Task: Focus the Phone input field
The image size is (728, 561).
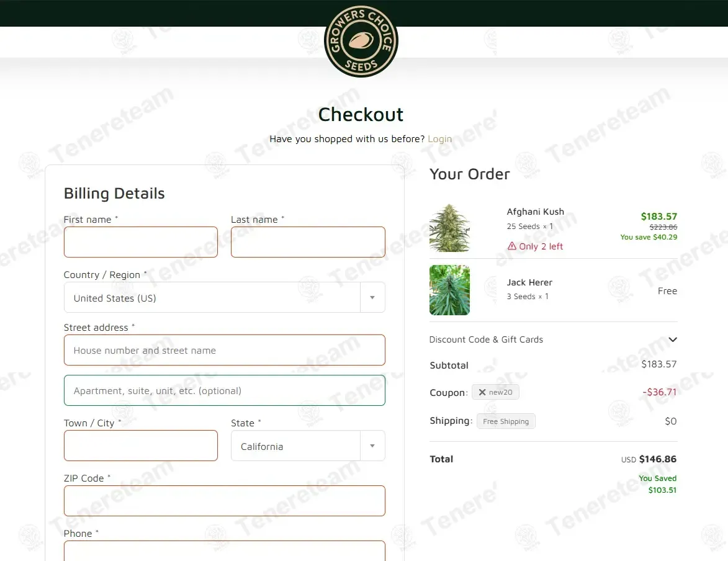Action: 224,551
